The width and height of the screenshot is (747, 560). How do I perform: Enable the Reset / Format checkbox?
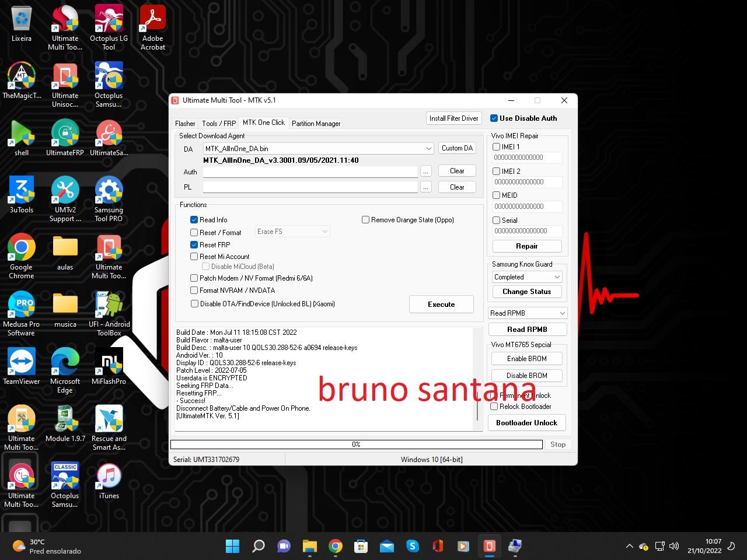click(194, 232)
